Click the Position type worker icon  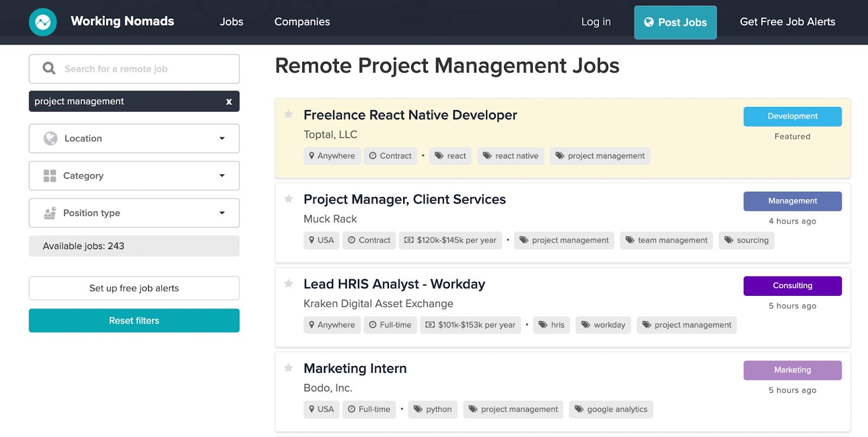(50, 213)
